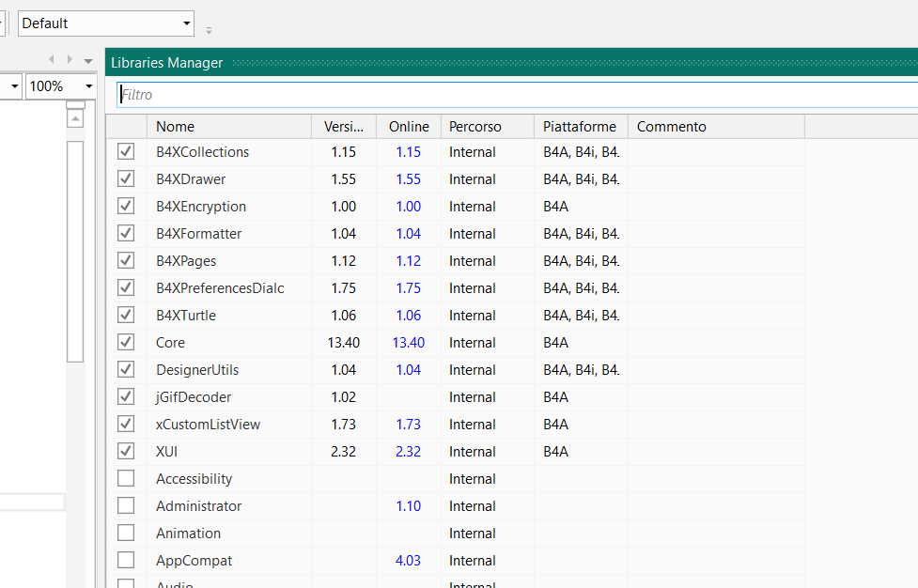Open Administrator online version 1.10 link
This screenshot has height=588, width=918.
click(x=408, y=506)
